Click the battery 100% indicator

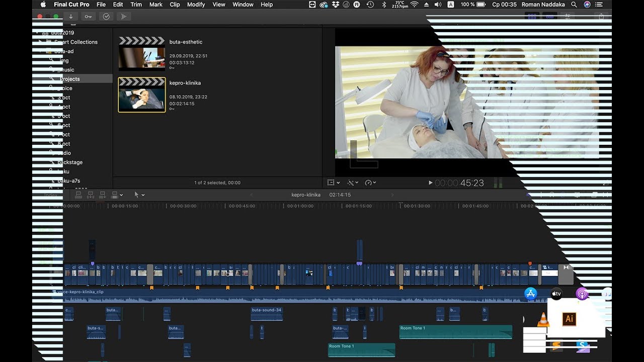coord(473,5)
